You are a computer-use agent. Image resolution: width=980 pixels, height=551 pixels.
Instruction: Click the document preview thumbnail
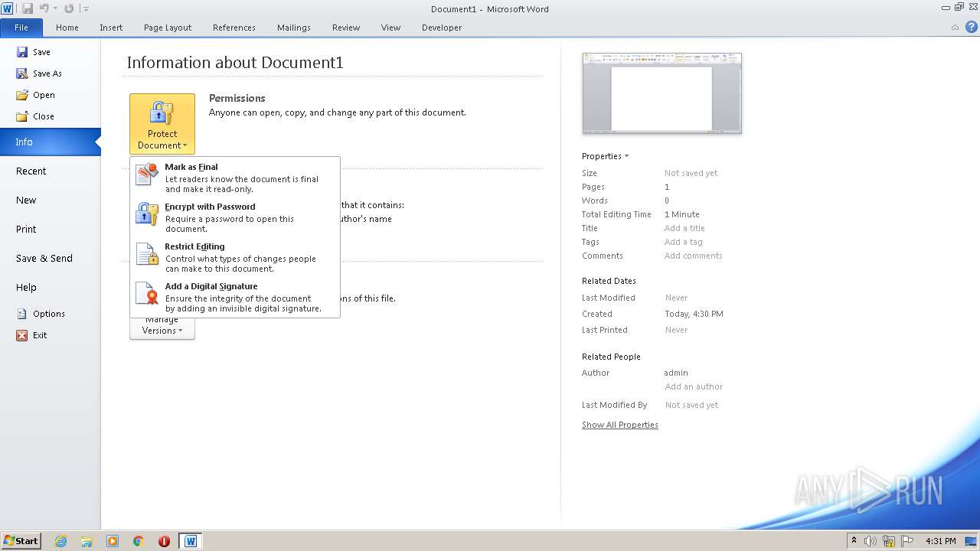point(662,93)
